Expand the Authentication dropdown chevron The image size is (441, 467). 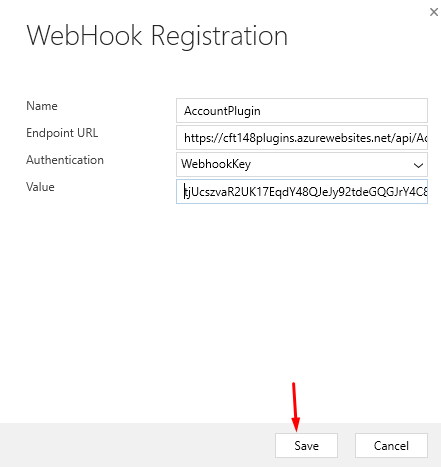pyautogui.click(x=418, y=165)
